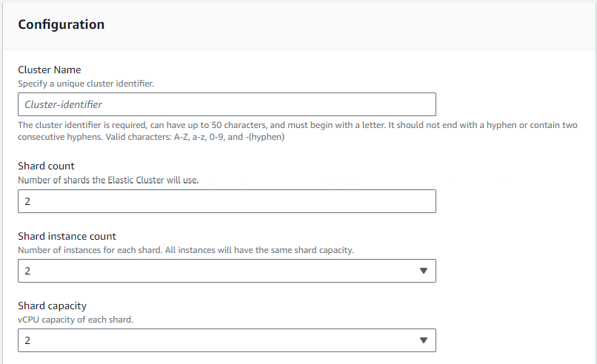Click the Cluster Name label
Screen dimensions: 597x364
tap(50, 70)
